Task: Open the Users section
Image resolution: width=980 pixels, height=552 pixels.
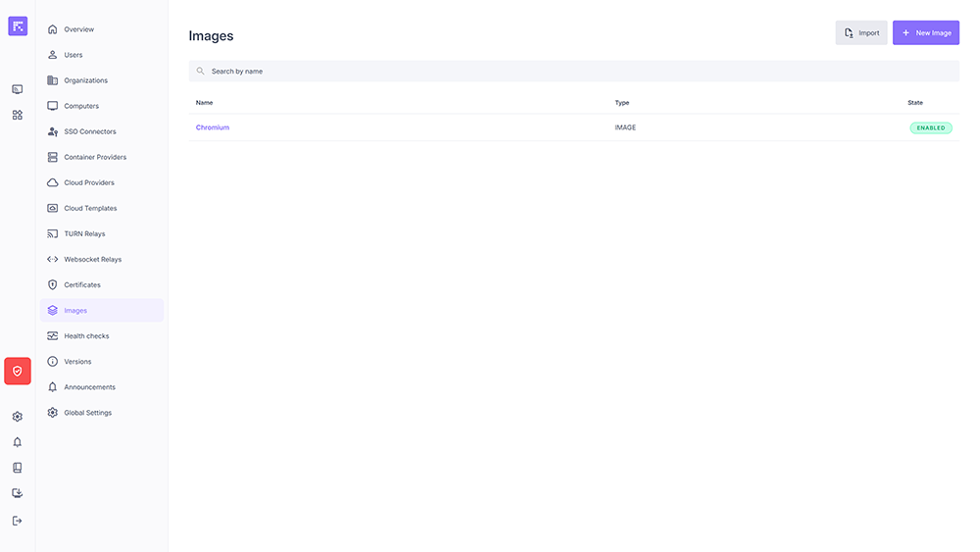Action: pyautogui.click(x=73, y=55)
